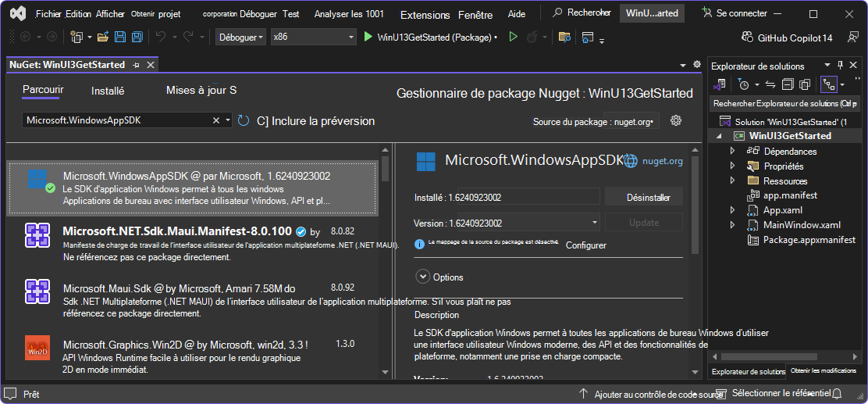Click the Undo arrow icon
Image resolution: width=868 pixels, height=404 pixels.
pos(161,37)
